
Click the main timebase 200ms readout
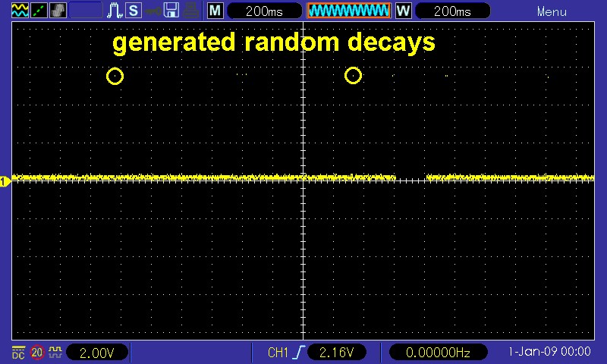(264, 11)
